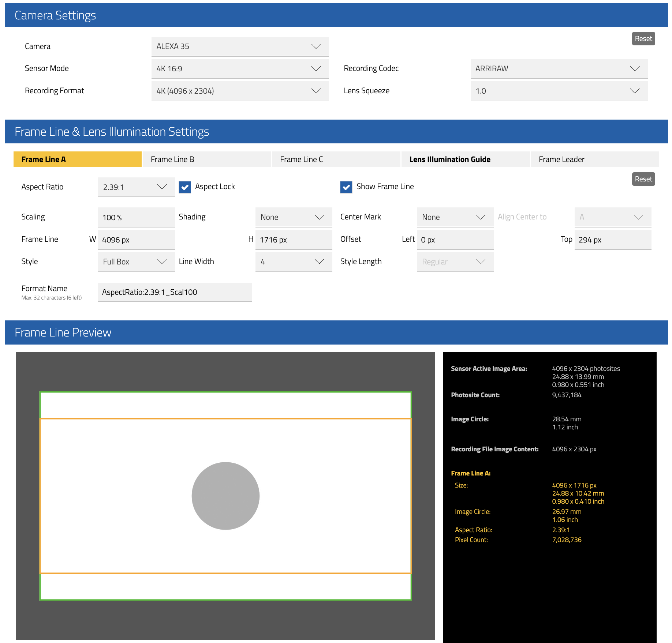Open the Aspect Ratio 2.39:1 dropdown

pos(136,187)
